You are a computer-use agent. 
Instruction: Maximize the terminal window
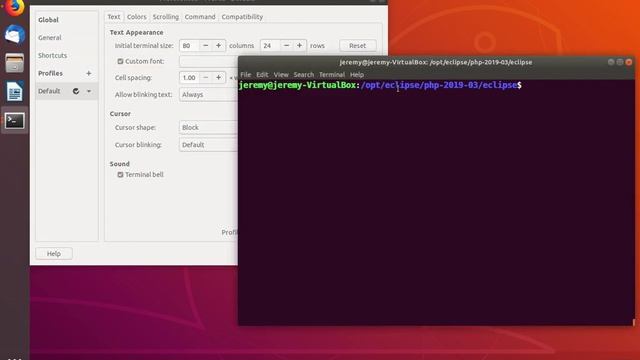620,62
